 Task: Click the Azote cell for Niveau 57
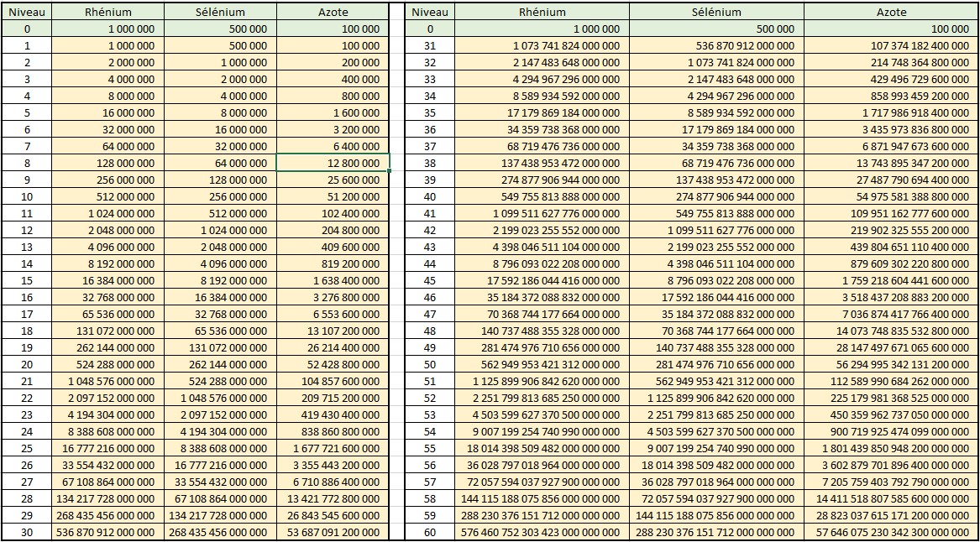891,482
